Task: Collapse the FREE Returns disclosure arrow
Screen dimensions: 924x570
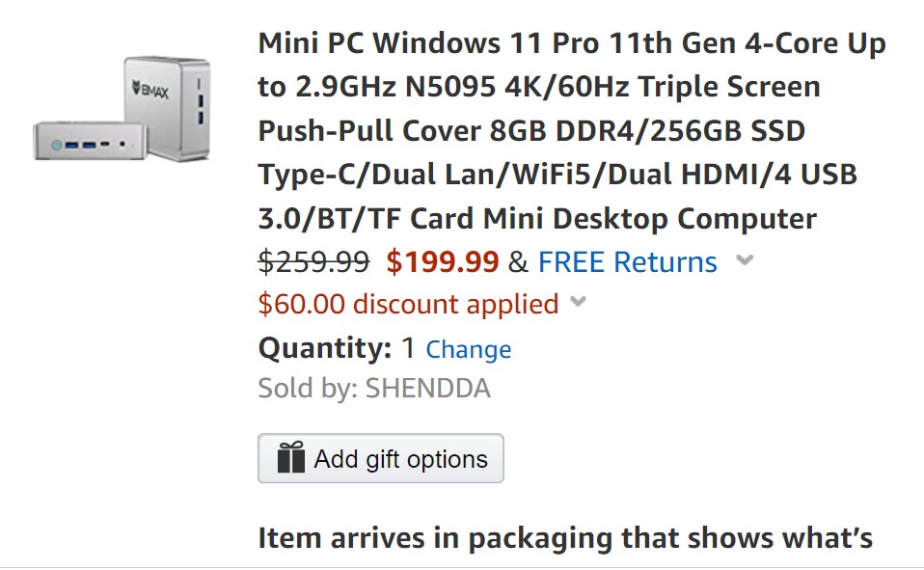Action: [747, 261]
